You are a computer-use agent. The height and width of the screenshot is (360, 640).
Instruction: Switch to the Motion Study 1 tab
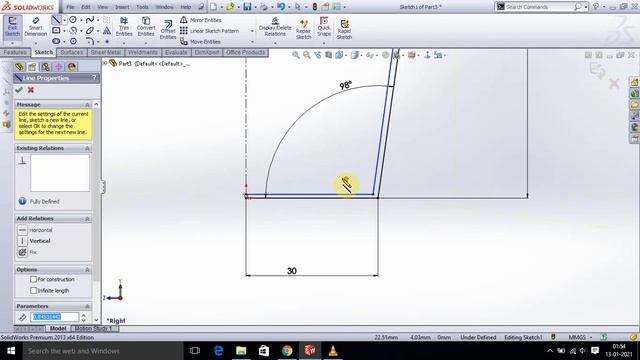pos(93,329)
